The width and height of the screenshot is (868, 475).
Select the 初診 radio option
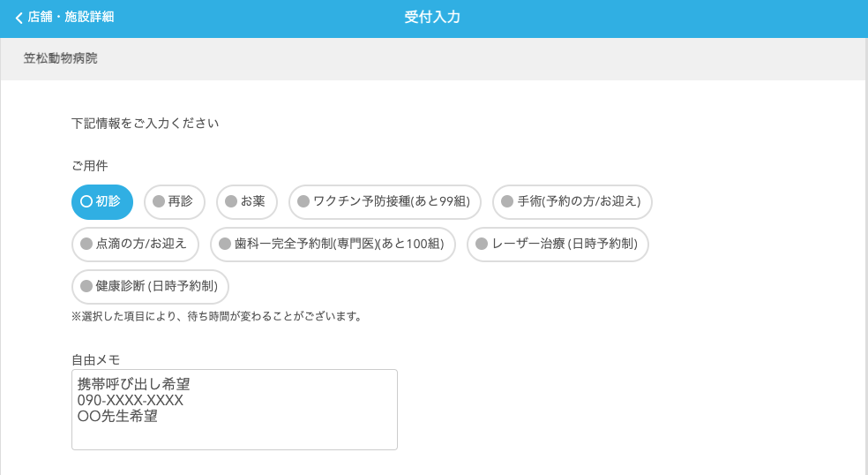(101, 202)
